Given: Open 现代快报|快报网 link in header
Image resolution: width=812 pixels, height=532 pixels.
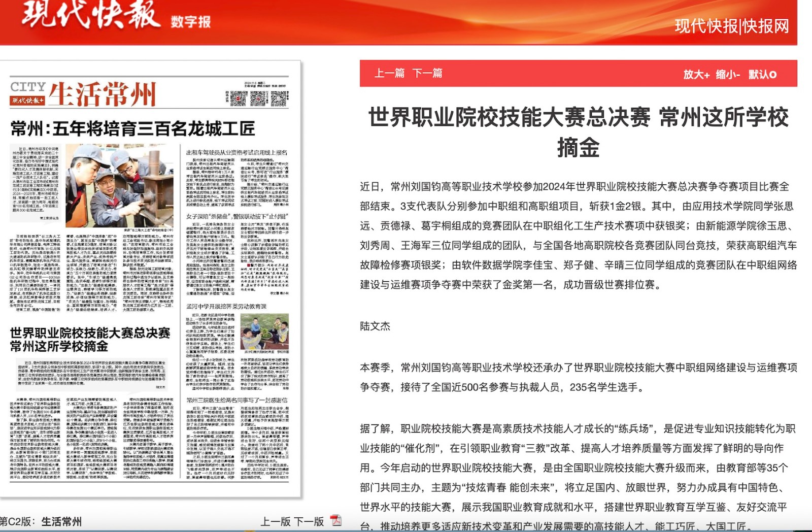Looking at the screenshot, I should point(732,26).
